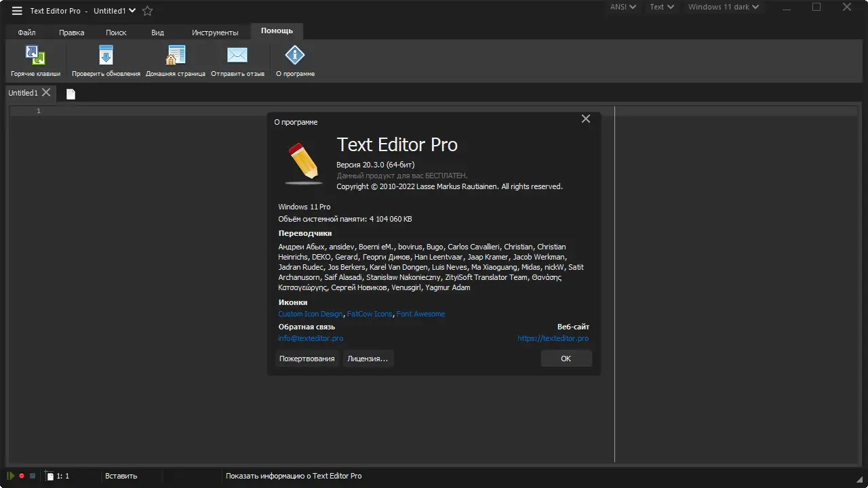The width and height of the screenshot is (868, 488).
Task: Open the https://texteditor.pro website link
Action: click(x=553, y=338)
